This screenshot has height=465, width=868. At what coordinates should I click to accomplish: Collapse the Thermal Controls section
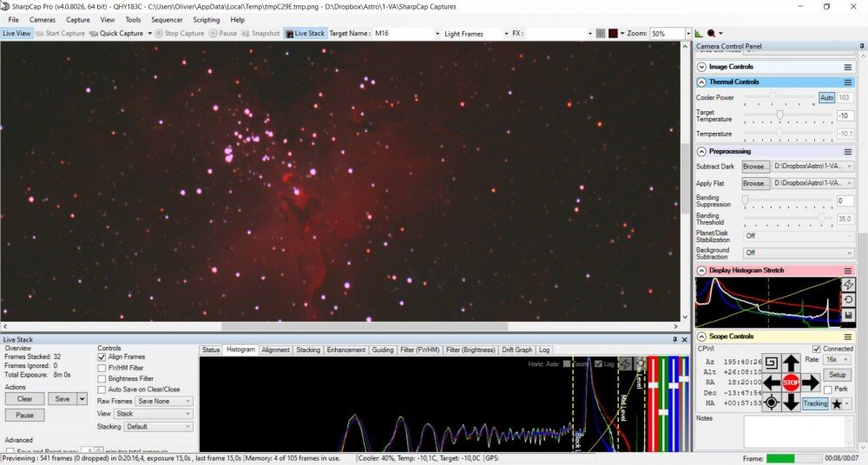coord(701,82)
